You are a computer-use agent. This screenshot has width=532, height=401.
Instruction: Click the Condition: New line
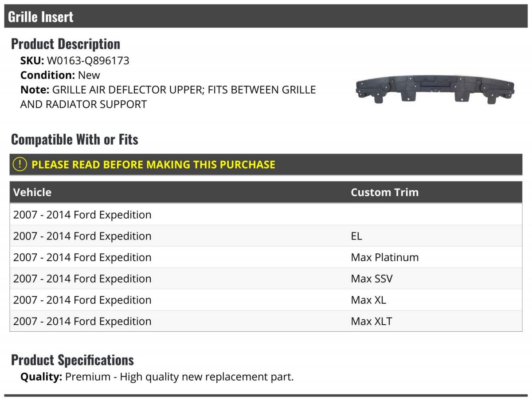tap(60, 75)
